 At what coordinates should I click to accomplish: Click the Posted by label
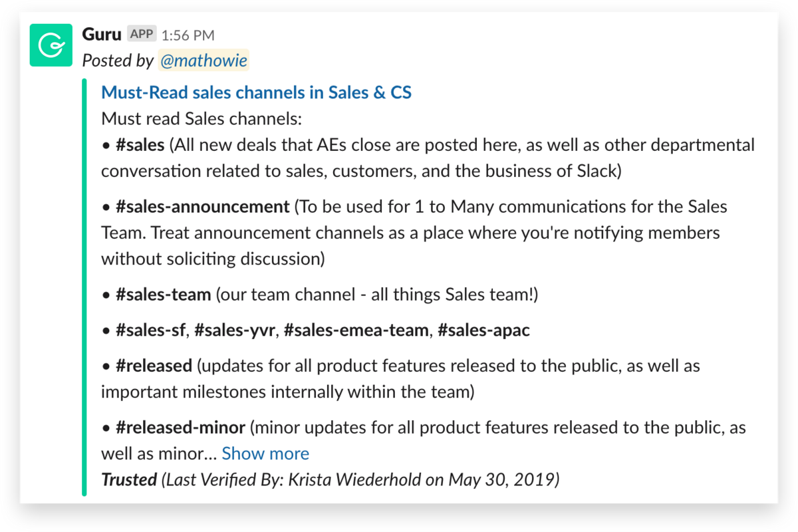118,61
